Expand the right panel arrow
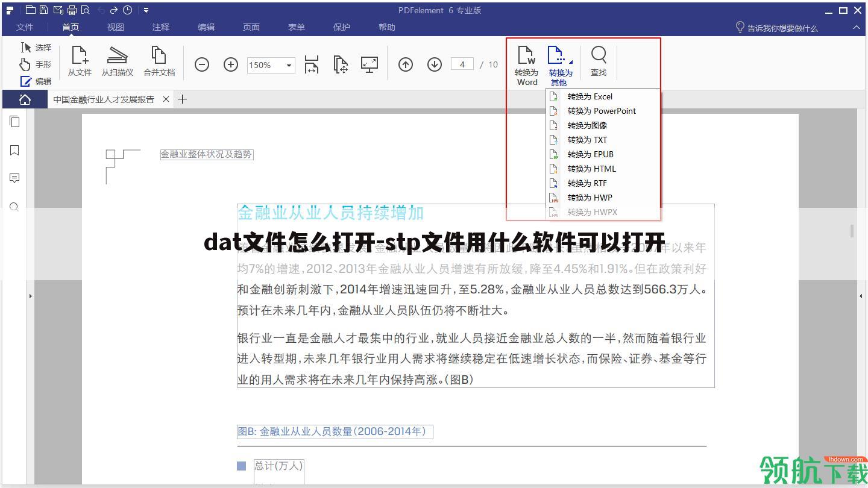The height and width of the screenshot is (488, 868). 861,296
